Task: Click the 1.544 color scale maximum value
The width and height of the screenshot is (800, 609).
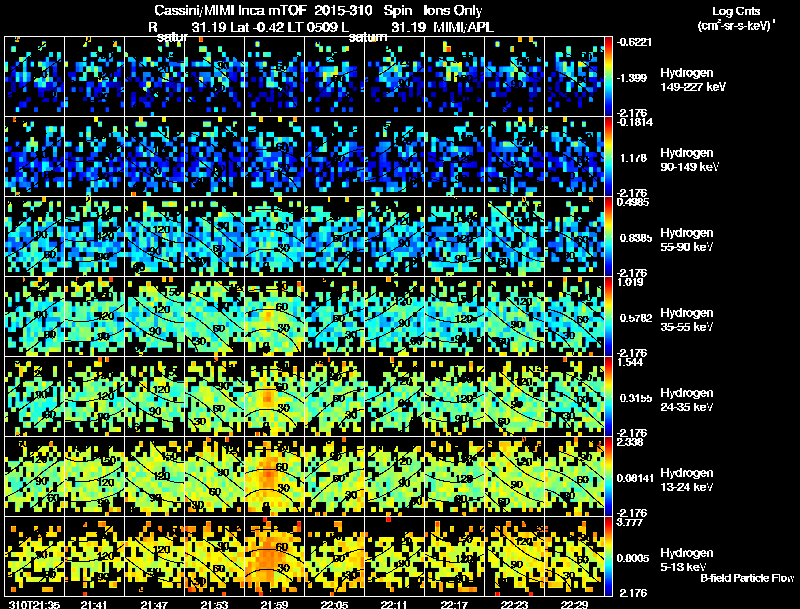Action: click(x=631, y=362)
